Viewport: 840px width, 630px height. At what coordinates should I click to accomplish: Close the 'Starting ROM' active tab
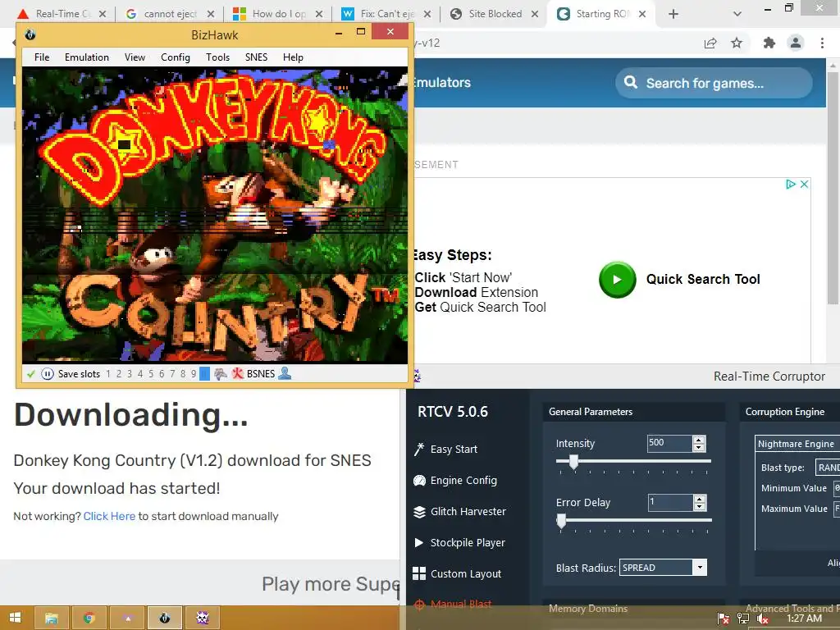[x=643, y=14]
